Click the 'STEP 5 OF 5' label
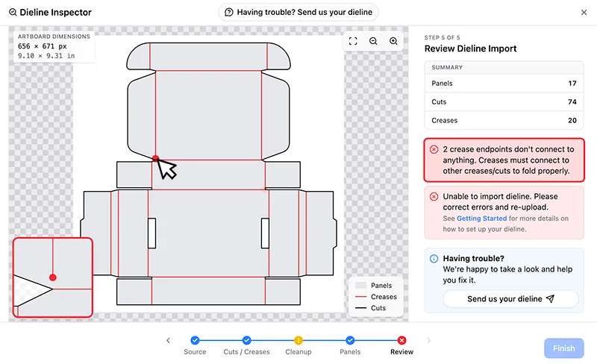 [442, 37]
